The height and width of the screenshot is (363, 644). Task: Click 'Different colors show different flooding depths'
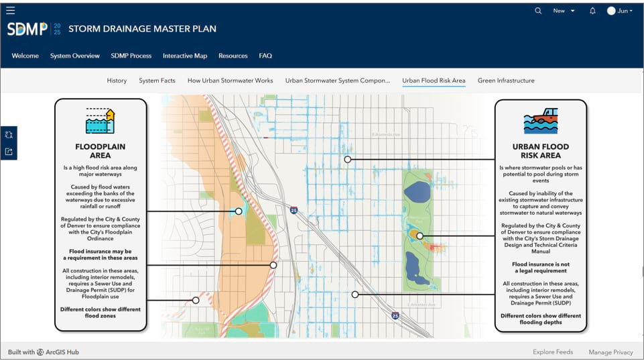[541, 319]
